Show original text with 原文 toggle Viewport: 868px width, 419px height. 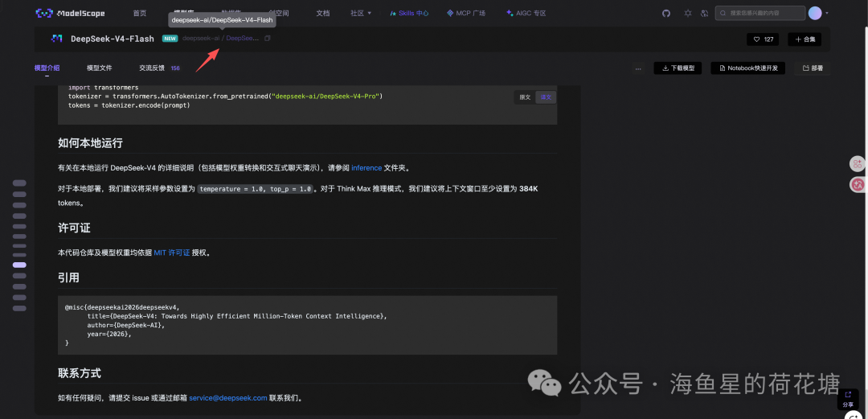pyautogui.click(x=525, y=97)
